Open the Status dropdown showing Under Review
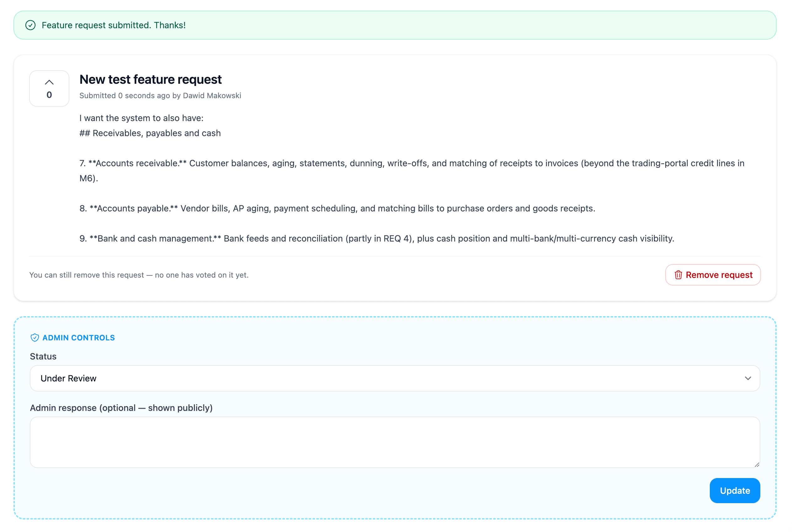The height and width of the screenshot is (532, 792). tap(395, 378)
